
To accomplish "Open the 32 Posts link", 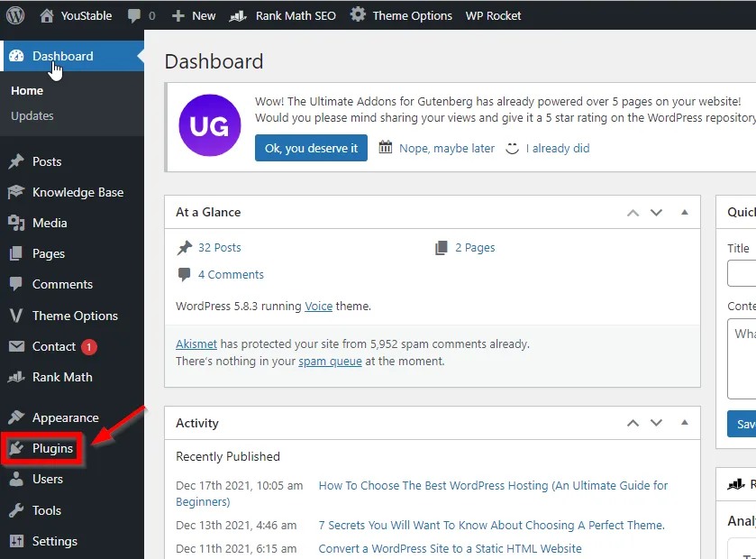I will (219, 247).
